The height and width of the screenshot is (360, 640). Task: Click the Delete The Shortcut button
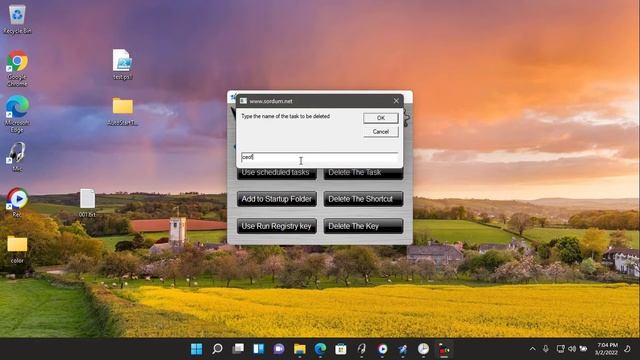tap(363, 199)
